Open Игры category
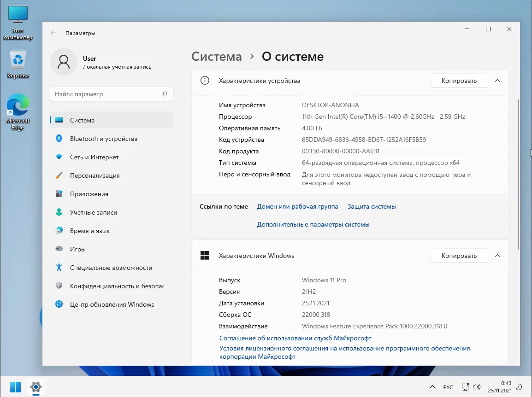 pos(112,249)
